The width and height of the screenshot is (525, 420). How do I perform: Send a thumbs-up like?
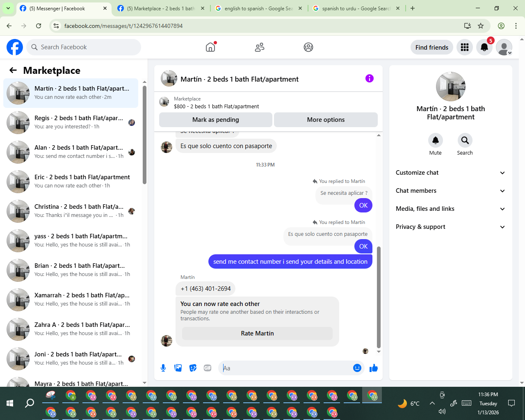click(374, 368)
